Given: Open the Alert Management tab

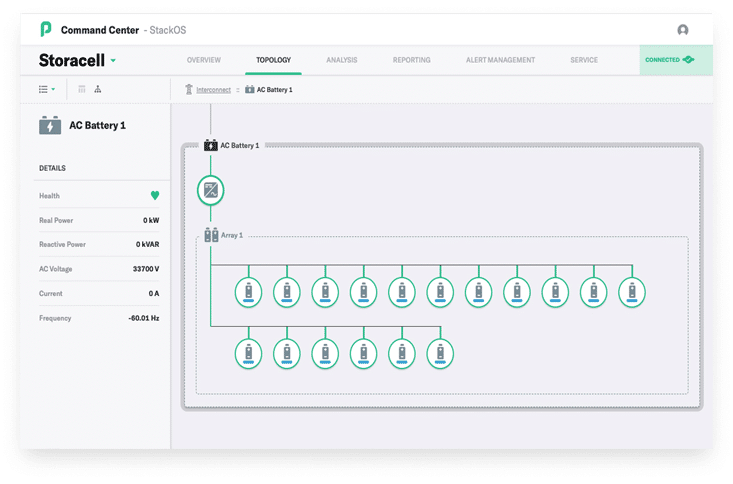Looking at the screenshot, I should click(500, 60).
